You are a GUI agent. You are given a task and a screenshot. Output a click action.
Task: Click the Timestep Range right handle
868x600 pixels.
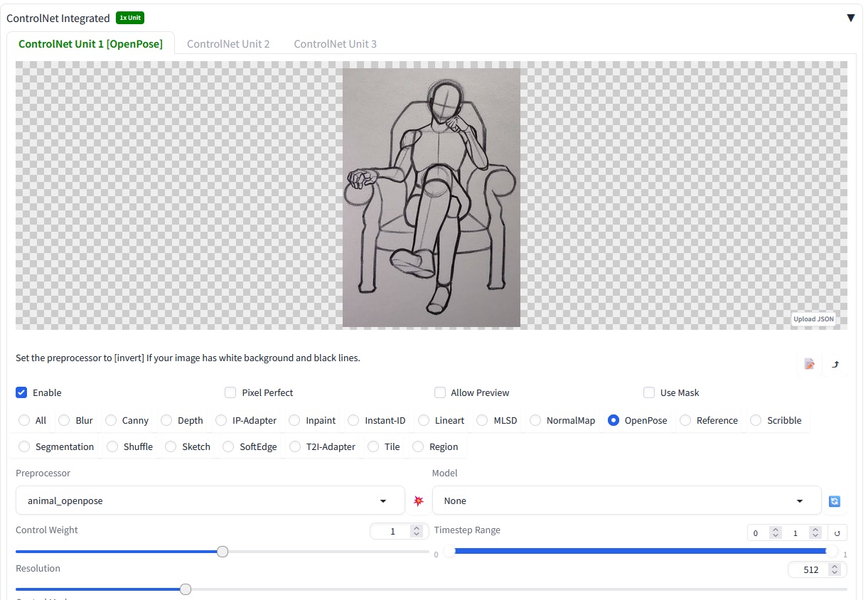831,551
